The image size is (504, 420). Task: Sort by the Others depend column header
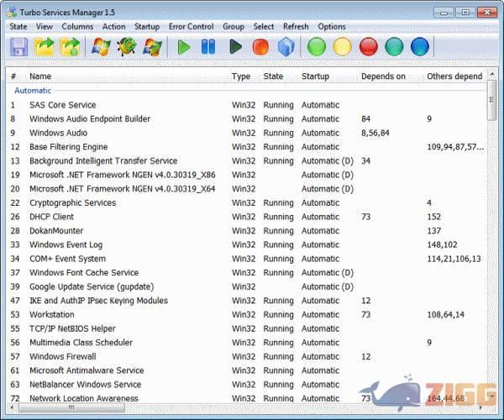click(x=454, y=76)
